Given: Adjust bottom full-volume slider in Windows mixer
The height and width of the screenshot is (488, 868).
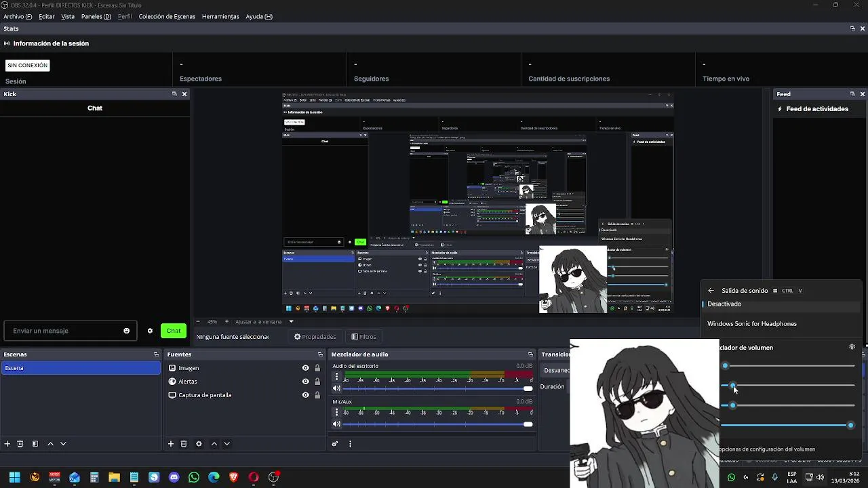Looking at the screenshot, I should point(787,425).
